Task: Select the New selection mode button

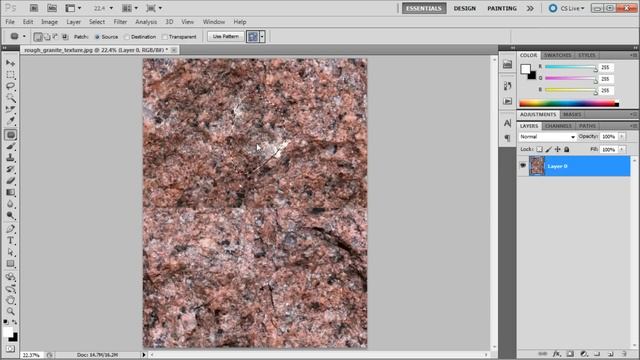Action: [38, 37]
